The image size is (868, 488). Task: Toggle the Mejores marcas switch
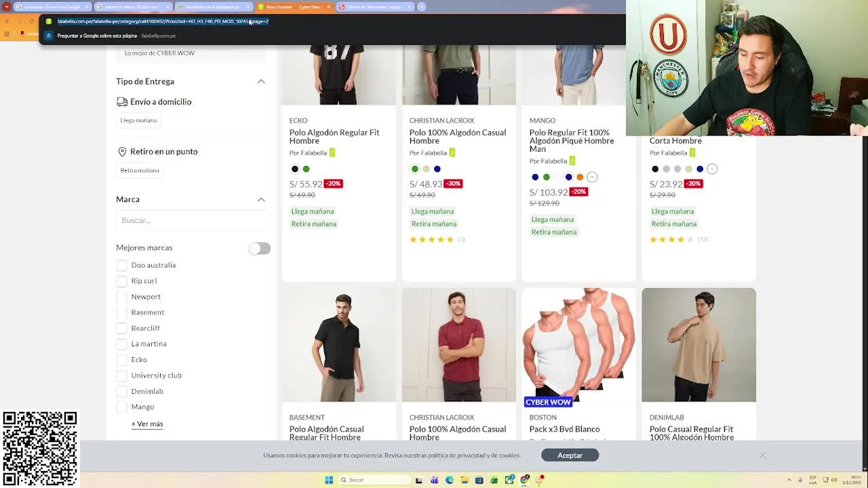pyautogui.click(x=259, y=249)
